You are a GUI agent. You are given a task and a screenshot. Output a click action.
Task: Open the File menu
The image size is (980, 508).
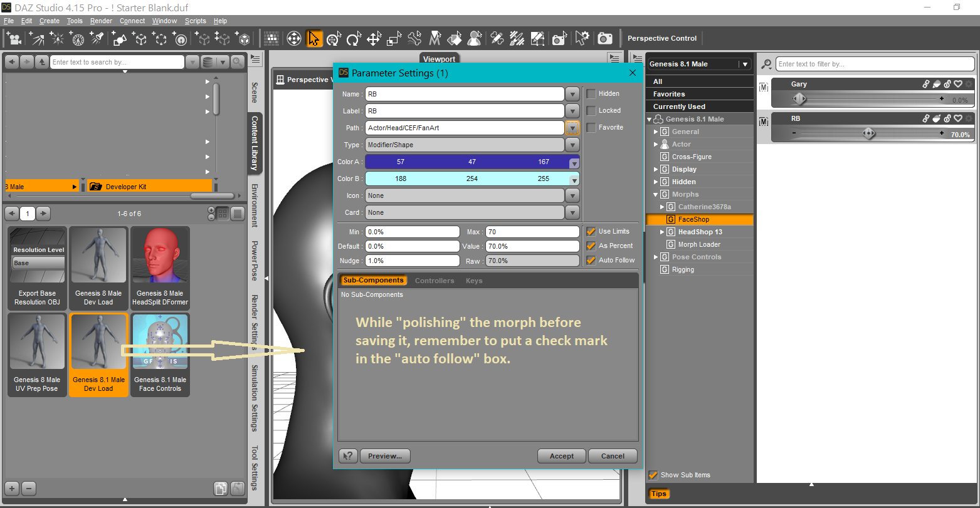pyautogui.click(x=9, y=21)
